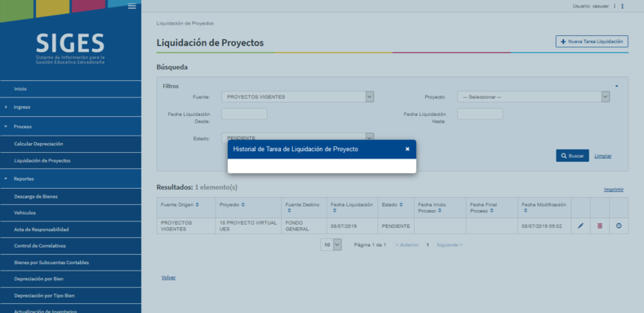The height and width of the screenshot is (313, 644).
Task: Click the hamburger menu icon in sidebar
Action: point(132,7)
